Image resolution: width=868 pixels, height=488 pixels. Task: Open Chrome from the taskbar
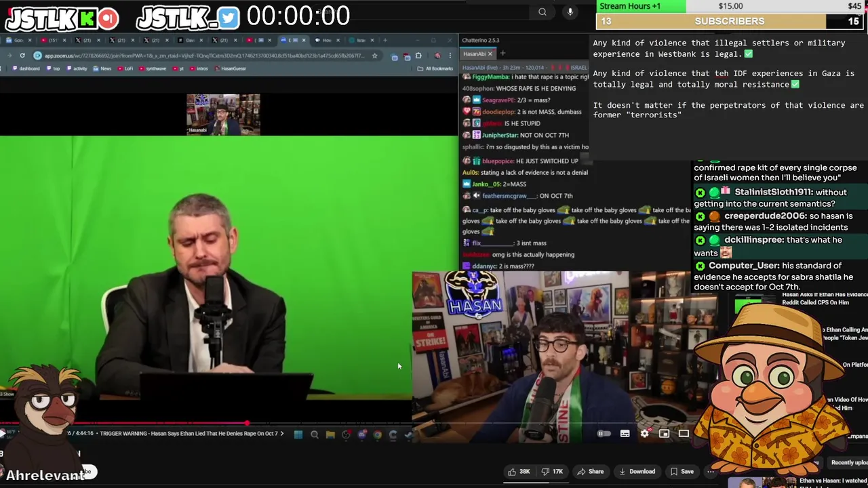pos(378,434)
